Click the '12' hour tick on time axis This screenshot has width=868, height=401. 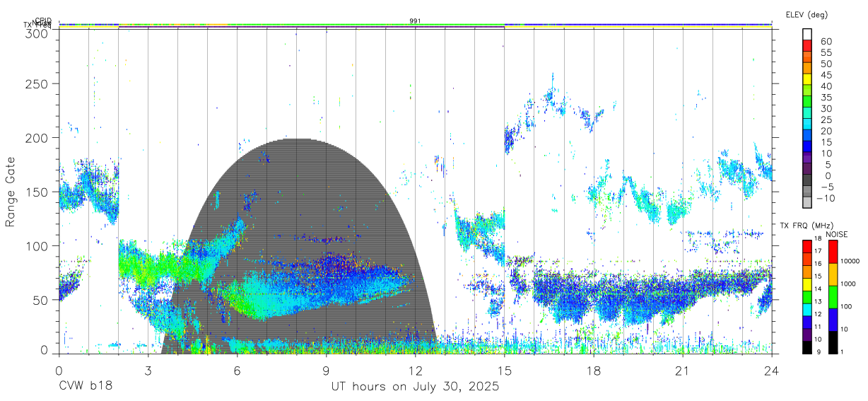coord(415,370)
